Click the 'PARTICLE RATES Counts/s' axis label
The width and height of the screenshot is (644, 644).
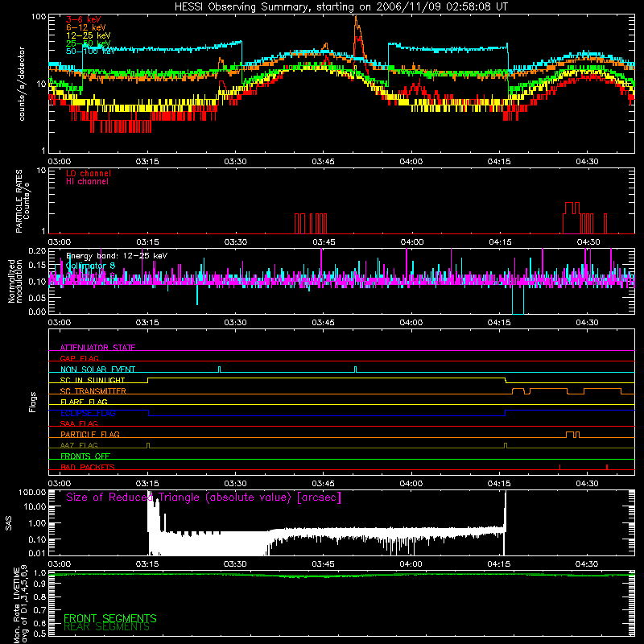[23, 201]
